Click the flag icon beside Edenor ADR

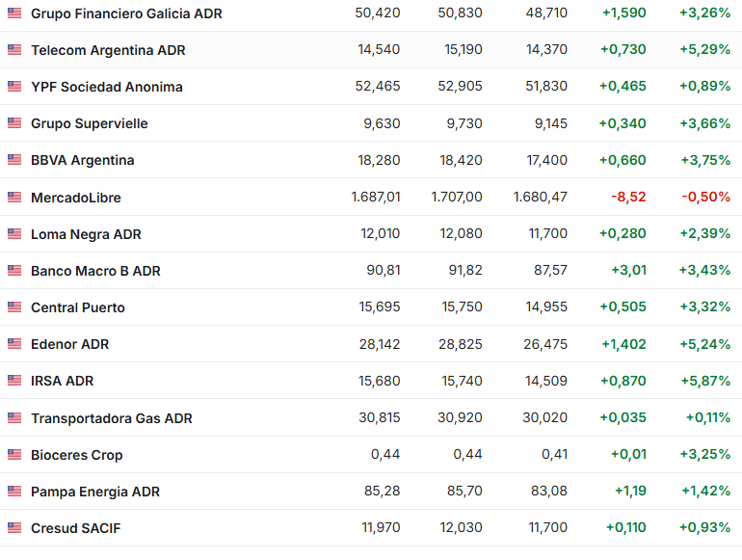pyautogui.click(x=14, y=344)
